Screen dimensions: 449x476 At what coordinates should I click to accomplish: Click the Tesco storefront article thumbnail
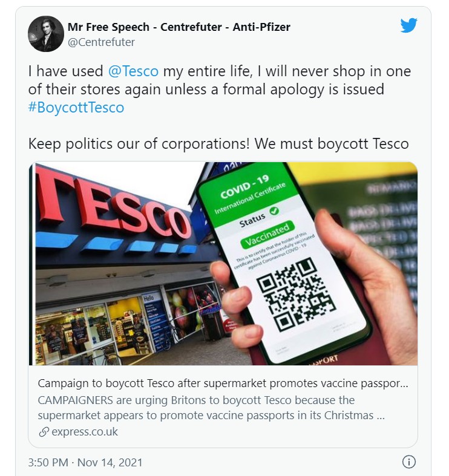(223, 264)
